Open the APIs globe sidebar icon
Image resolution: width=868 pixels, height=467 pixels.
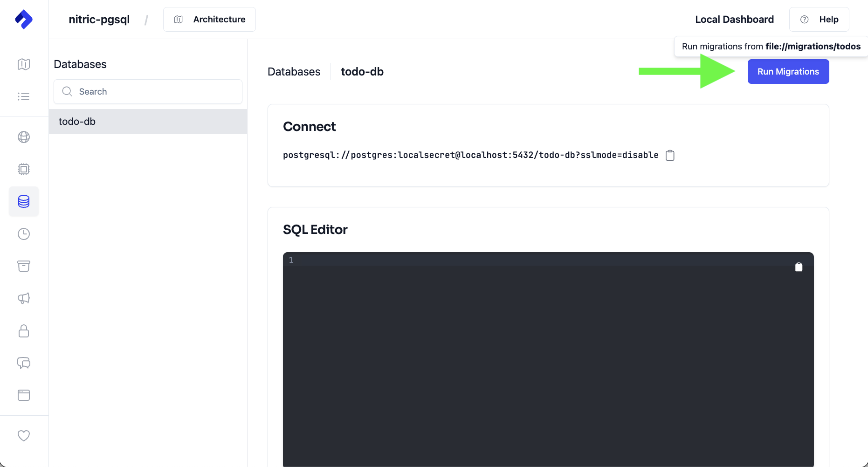pyautogui.click(x=24, y=137)
